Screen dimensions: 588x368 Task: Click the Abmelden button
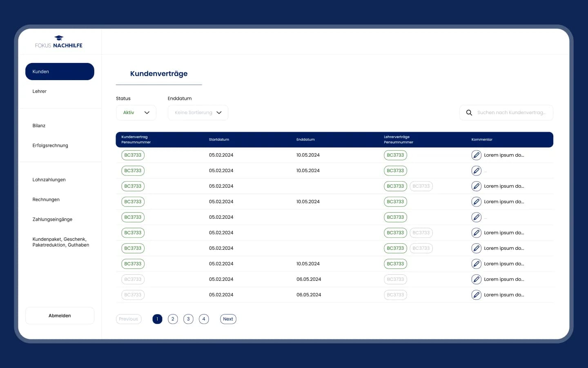point(60,316)
